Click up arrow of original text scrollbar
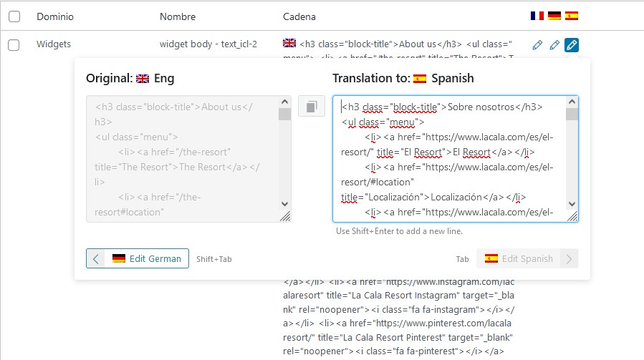 tap(284, 102)
